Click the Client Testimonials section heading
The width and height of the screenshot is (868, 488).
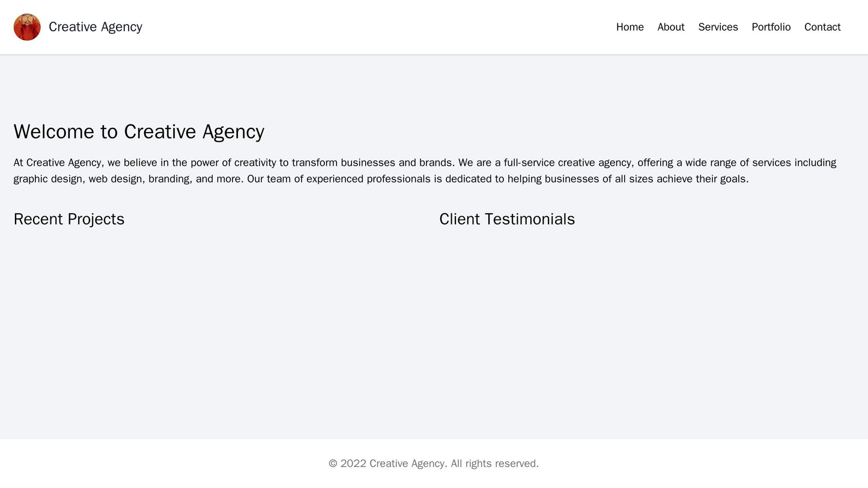tap(506, 219)
